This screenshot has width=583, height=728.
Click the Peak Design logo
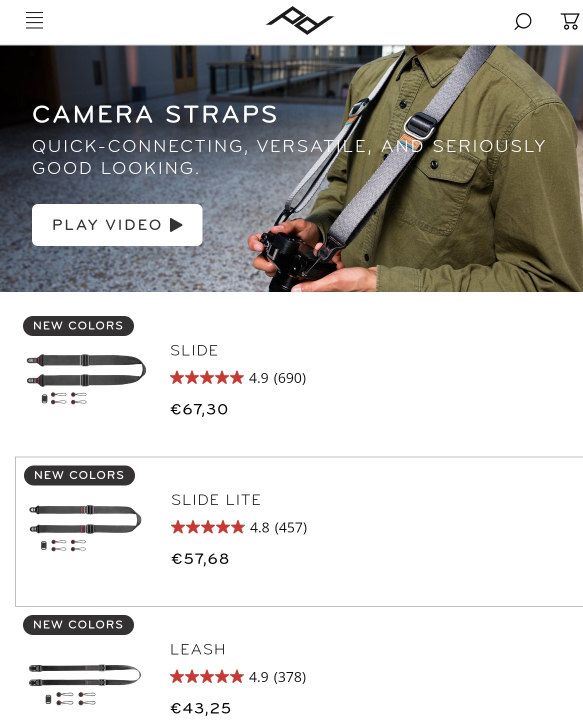pos(300,20)
